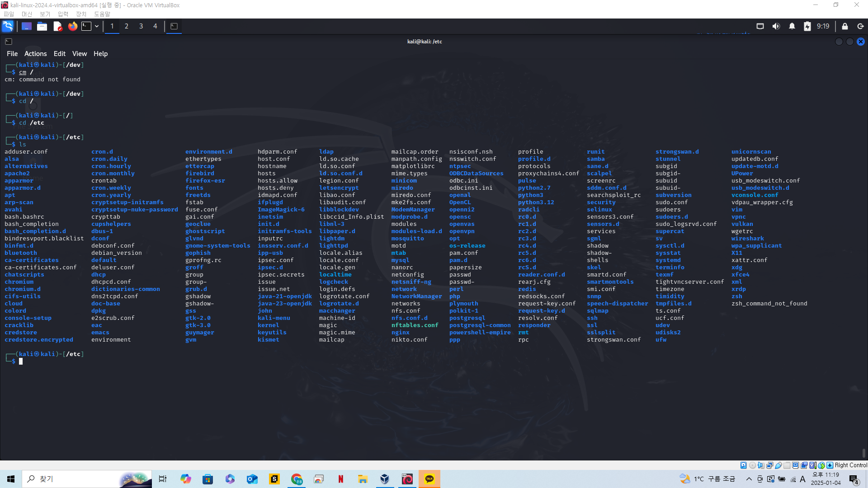Open the notifications bell icon
The height and width of the screenshot is (488, 868).
(x=792, y=26)
